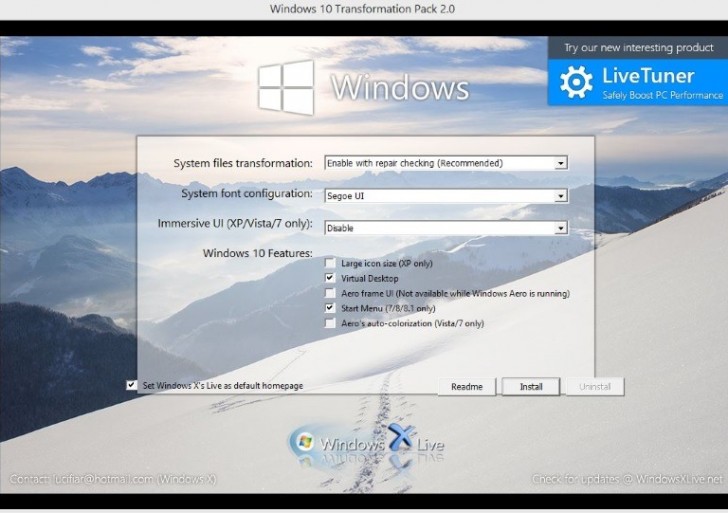Enable Aero's auto-colorization checkbox
728x513 pixels.
pyautogui.click(x=330, y=323)
